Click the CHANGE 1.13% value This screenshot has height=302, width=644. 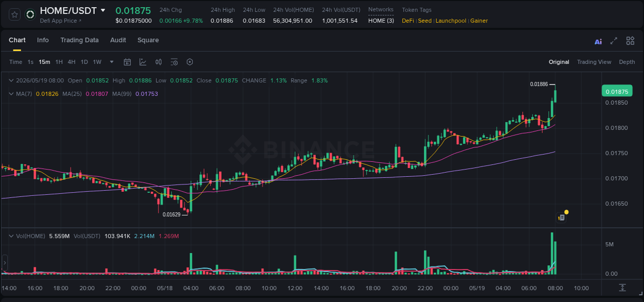click(279, 80)
